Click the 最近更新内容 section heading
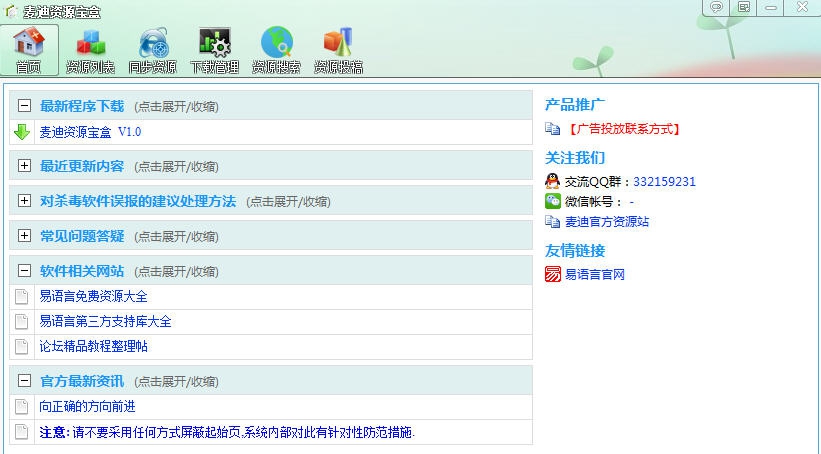 point(82,166)
